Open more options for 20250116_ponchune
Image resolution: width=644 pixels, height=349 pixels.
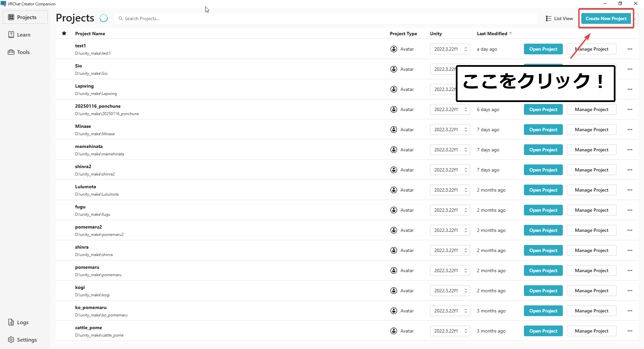click(x=630, y=109)
